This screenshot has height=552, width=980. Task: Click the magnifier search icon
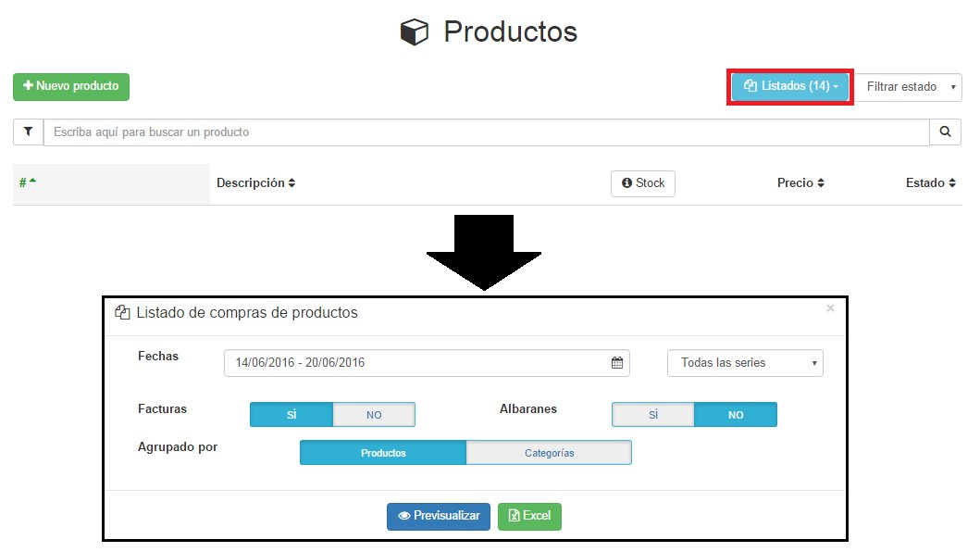click(x=945, y=132)
